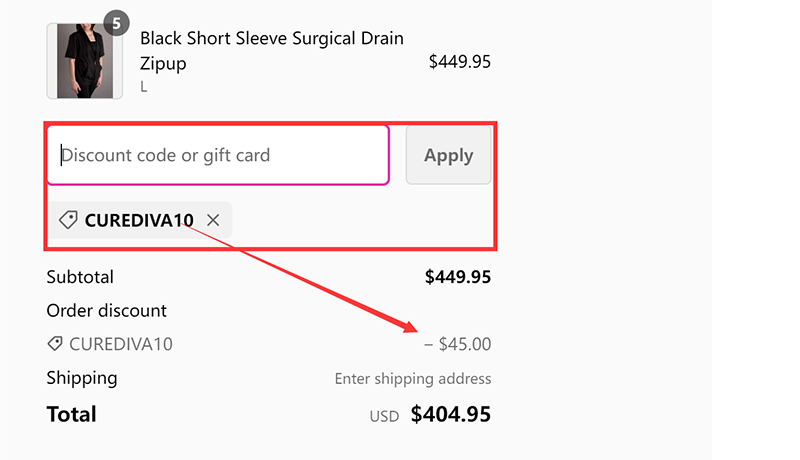
Task: Remove the CUREDIVA10 discount code
Action: tap(213, 220)
